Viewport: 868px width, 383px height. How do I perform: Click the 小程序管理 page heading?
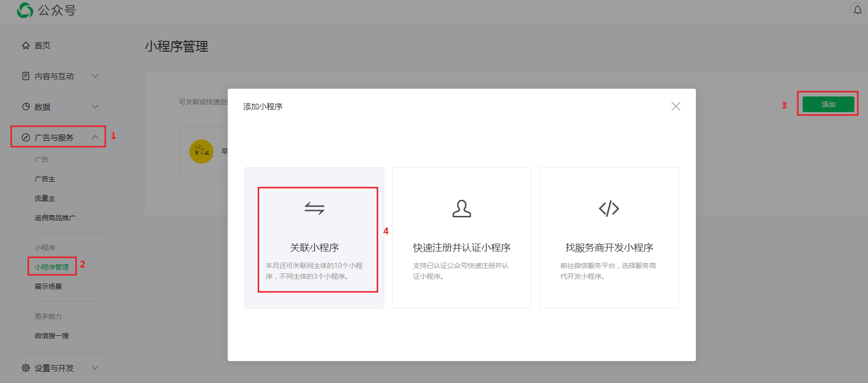[x=177, y=46]
